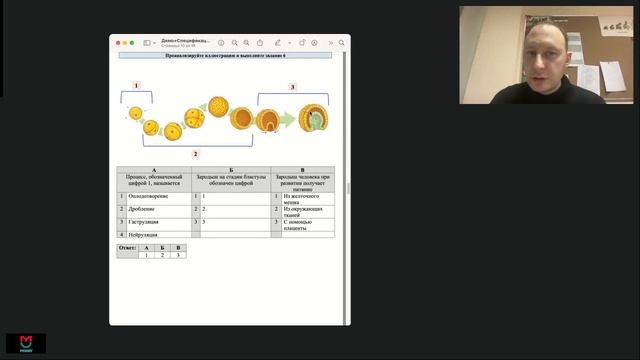The height and width of the screenshot is (360, 640).
Task: Click the bracket label 3 in the diagram
Action: (x=292, y=87)
